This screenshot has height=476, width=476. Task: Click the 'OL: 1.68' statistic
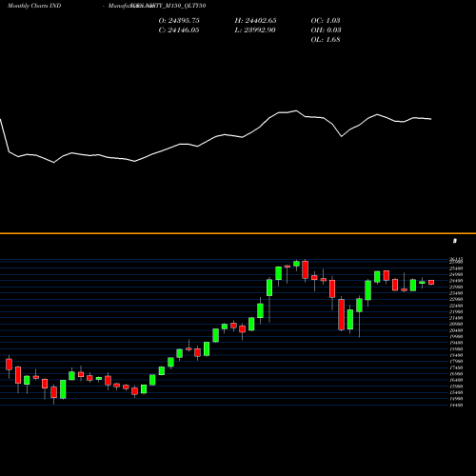[x=326, y=40]
